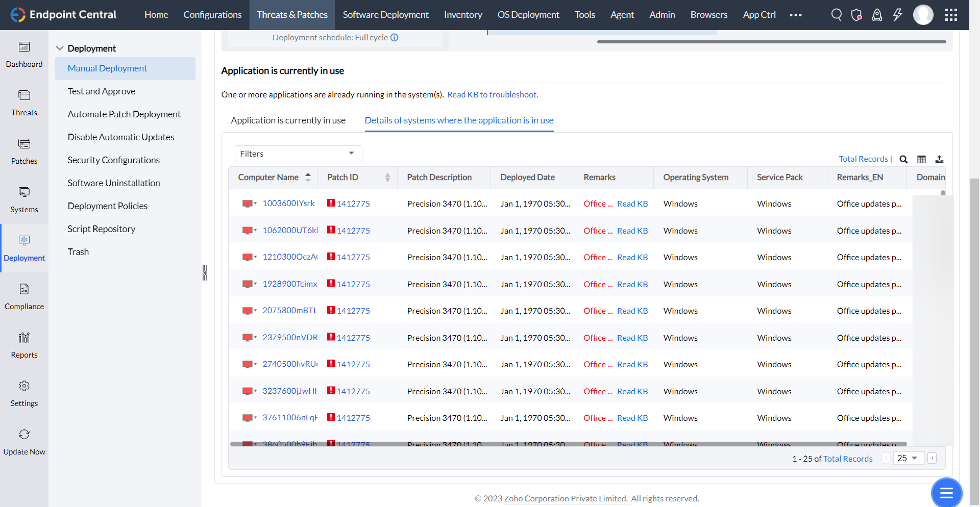The image size is (980, 507).
Task: Open the Reports sidebar icon
Action: pyautogui.click(x=24, y=344)
